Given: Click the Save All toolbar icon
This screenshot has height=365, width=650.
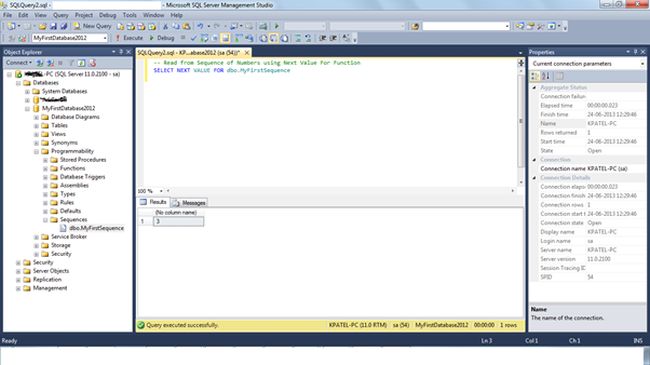Looking at the screenshot, I should click(x=63, y=26).
